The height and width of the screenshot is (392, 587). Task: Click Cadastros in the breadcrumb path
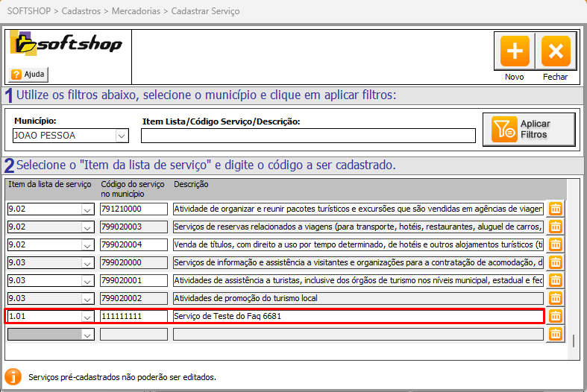(81, 11)
